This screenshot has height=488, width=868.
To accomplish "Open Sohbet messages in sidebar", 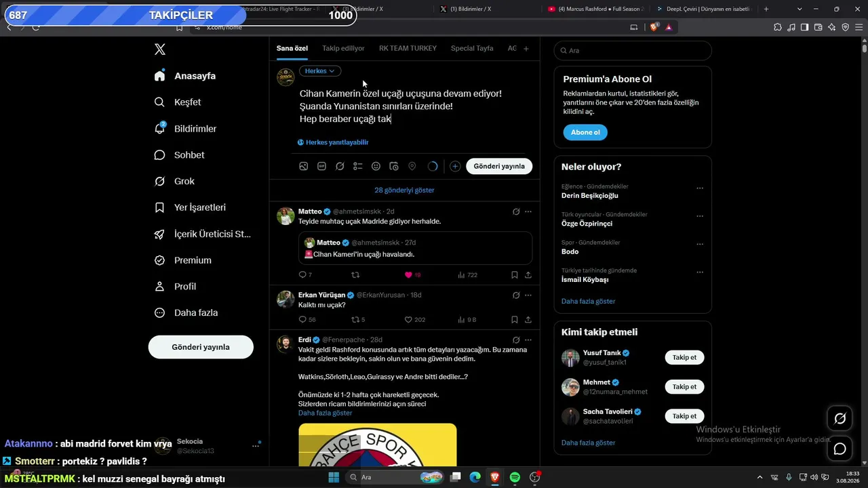I will (179, 155).
